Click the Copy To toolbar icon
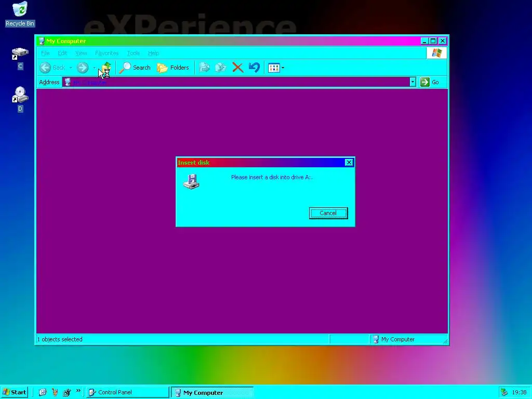This screenshot has height=399, width=532. (x=221, y=68)
